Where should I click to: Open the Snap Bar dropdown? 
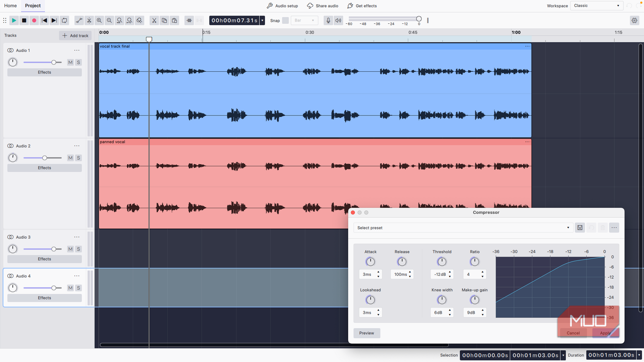pos(304,20)
